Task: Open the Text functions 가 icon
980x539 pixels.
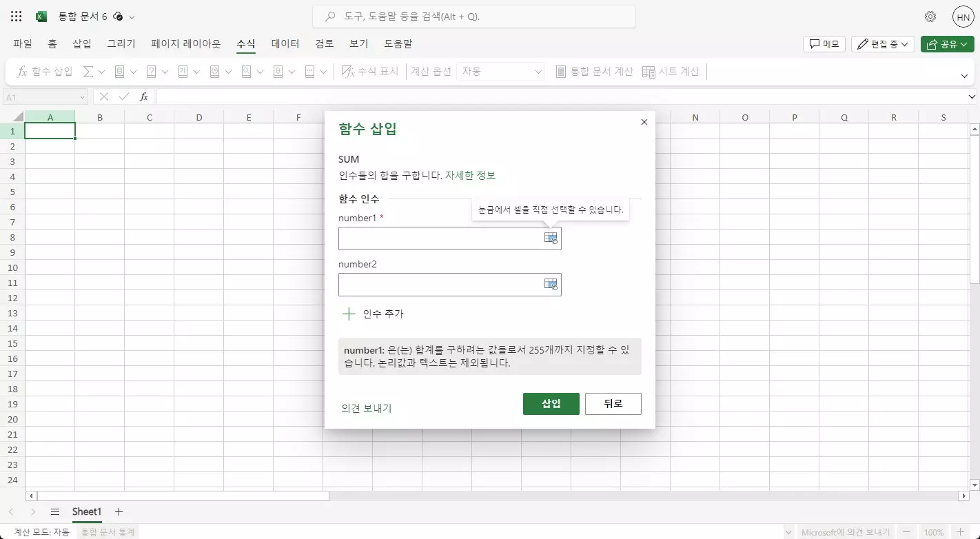Action: pyautogui.click(x=183, y=72)
